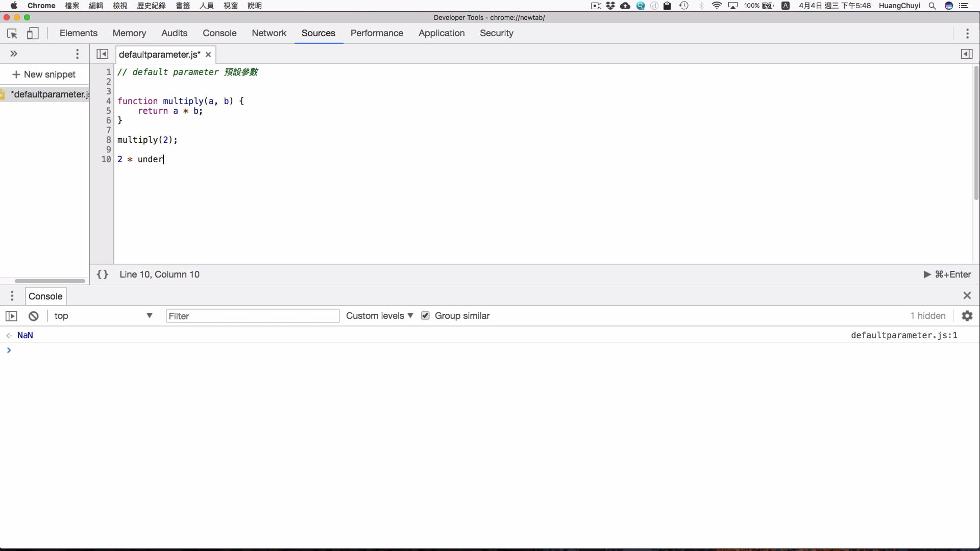The image size is (980, 551).
Task: Open the top execution context dropdown
Action: tap(102, 316)
